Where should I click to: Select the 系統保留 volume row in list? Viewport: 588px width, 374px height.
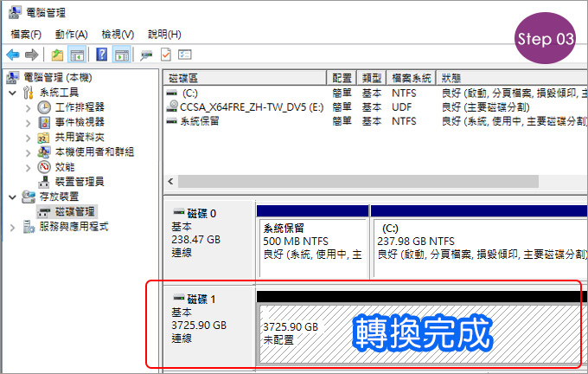[376, 121]
